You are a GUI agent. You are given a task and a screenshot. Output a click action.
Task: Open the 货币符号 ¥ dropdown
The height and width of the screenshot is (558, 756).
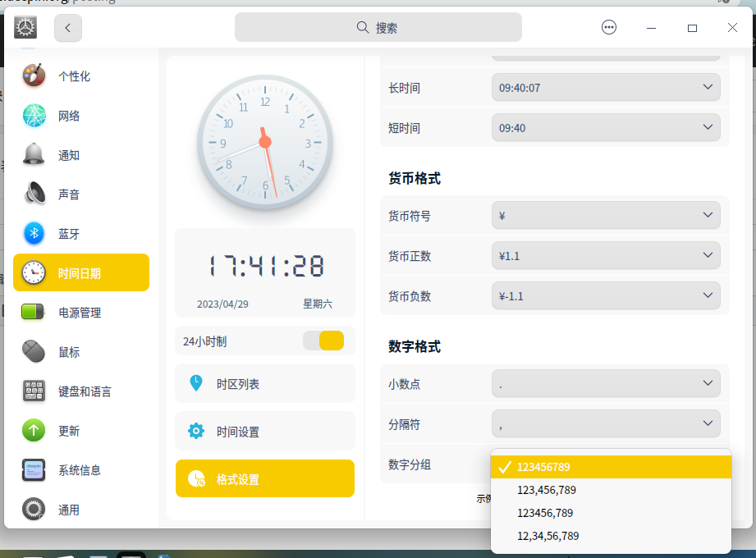pyautogui.click(x=606, y=215)
